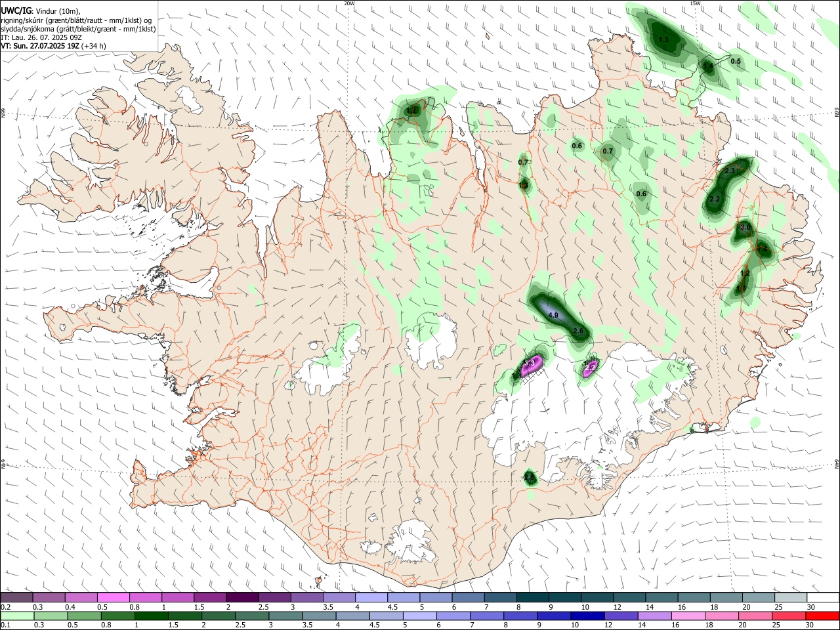This screenshot has height=630, width=840.
Task: Click rain legend label 7
Action: (x=472, y=625)
